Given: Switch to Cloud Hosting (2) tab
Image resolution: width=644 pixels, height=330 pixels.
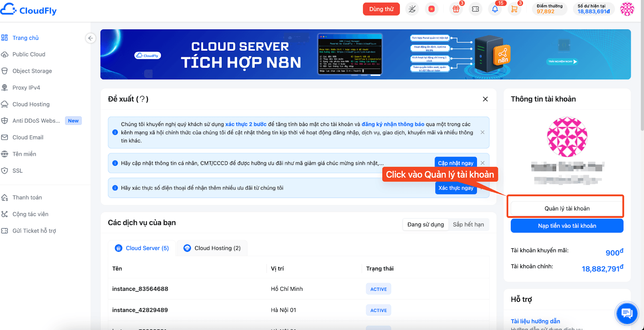Looking at the screenshot, I should coord(212,248).
